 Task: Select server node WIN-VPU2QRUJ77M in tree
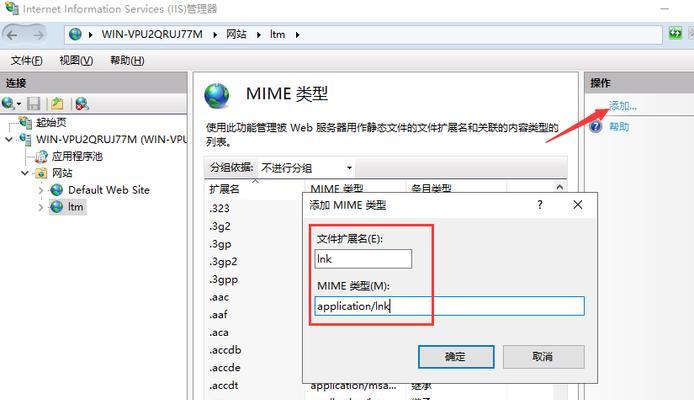(x=111, y=139)
